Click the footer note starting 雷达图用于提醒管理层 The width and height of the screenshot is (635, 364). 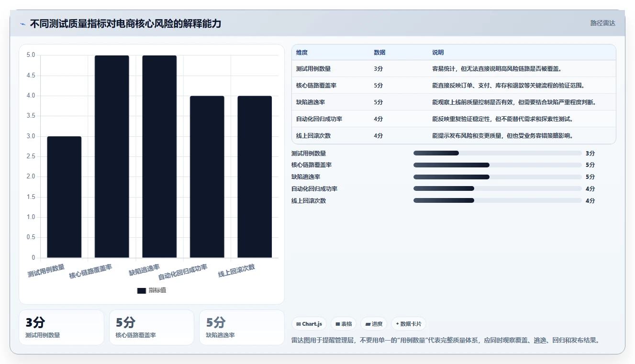point(446,341)
